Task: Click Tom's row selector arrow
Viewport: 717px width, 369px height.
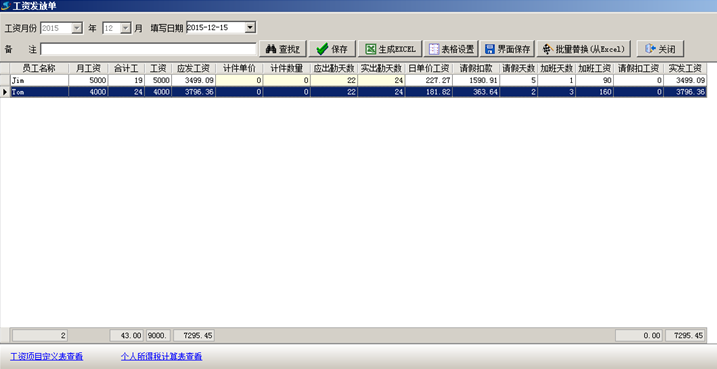Action: tap(5, 92)
